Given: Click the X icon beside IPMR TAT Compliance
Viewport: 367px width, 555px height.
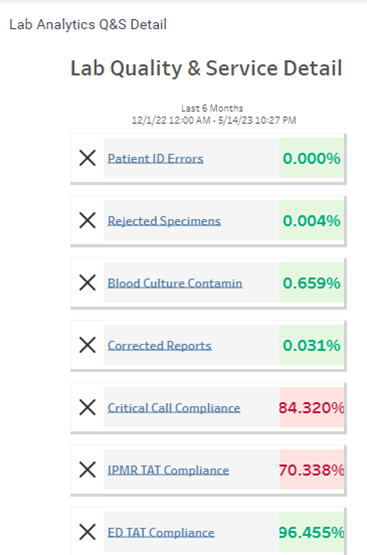Looking at the screenshot, I should (x=87, y=470).
